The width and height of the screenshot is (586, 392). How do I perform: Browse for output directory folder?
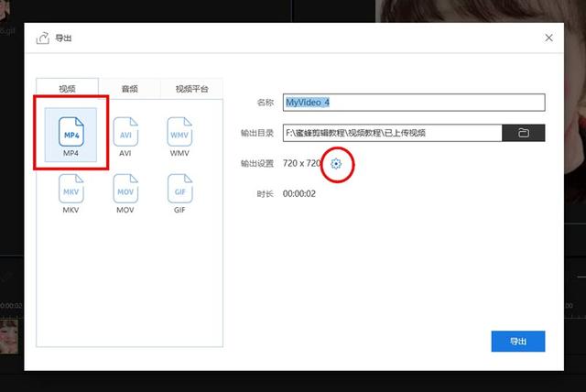523,133
